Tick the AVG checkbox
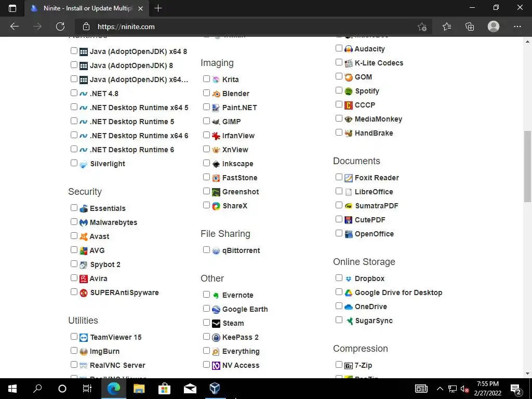 (x=74, y=250)
